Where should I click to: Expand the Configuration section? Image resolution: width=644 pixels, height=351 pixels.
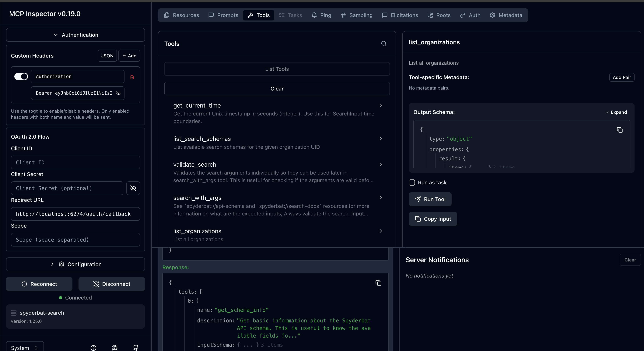[x=75, y=264]
